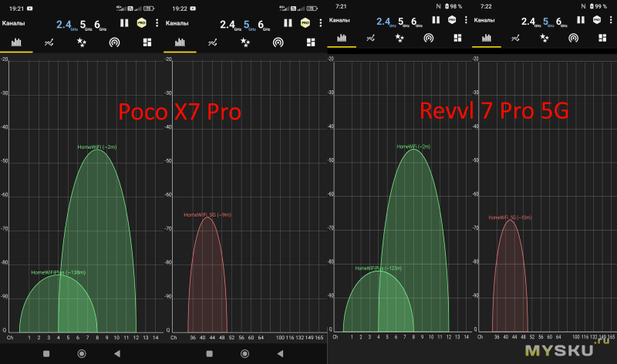
Task: Open channel graph tab in 19:22 screenshot
Action: pos(180,42)
